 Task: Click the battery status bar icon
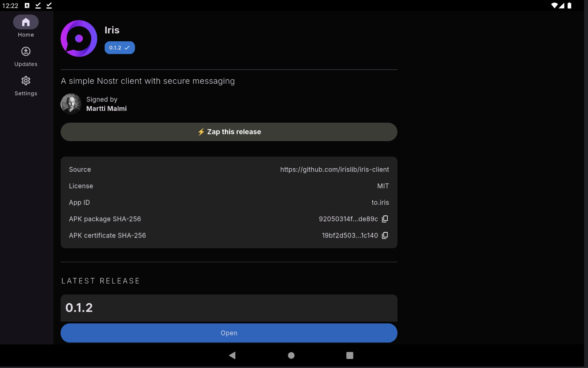pos(570,6)
